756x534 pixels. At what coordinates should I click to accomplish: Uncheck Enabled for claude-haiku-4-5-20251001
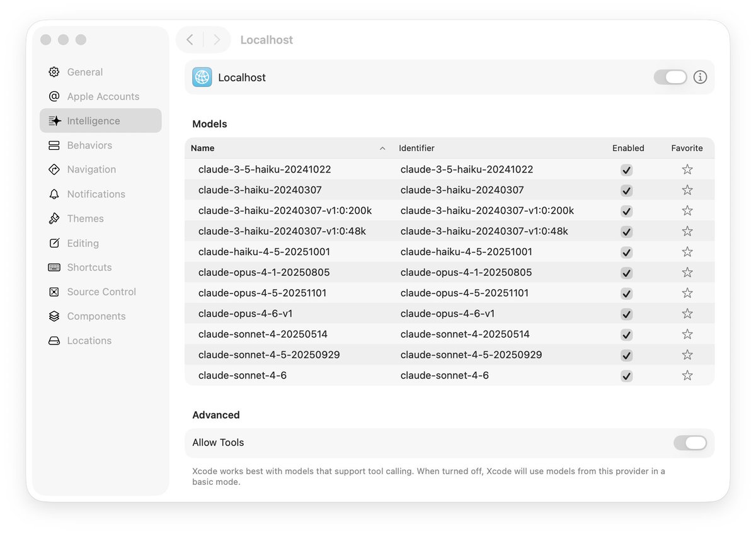click(626, 253)
